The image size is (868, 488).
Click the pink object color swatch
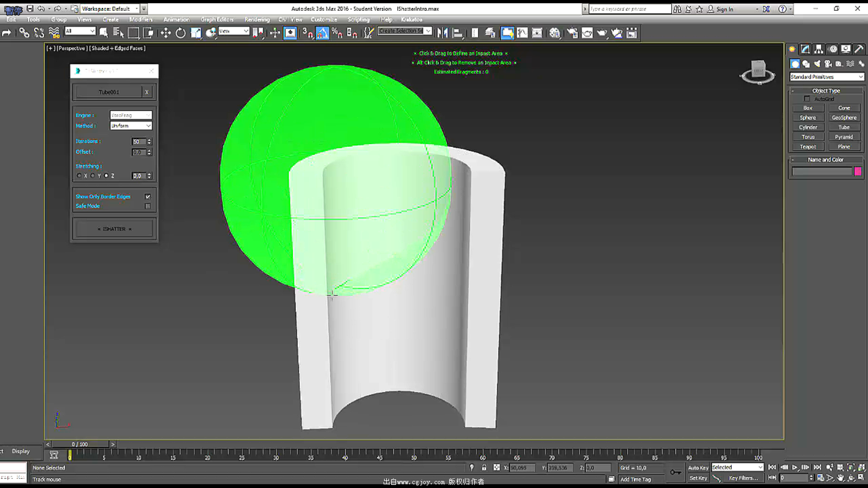click(x=858, y=171)
